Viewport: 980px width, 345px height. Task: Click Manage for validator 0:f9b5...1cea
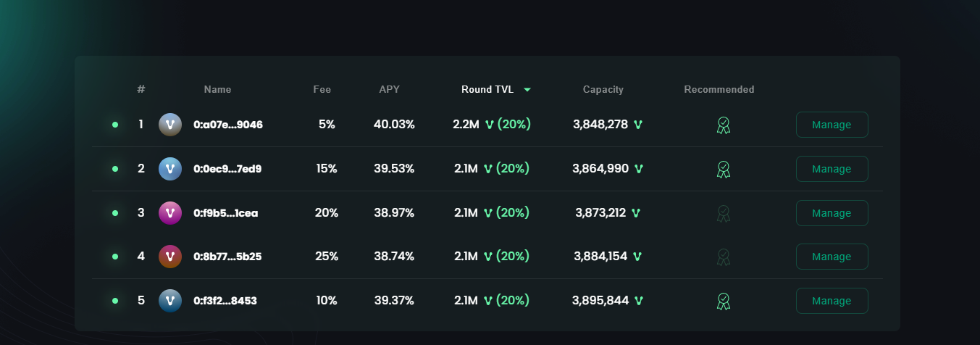832,213
